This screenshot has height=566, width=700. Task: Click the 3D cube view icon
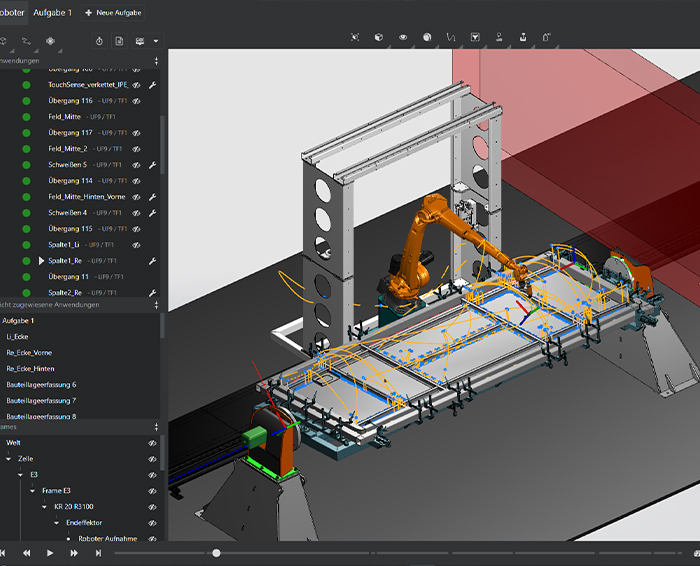pos(379,37)
